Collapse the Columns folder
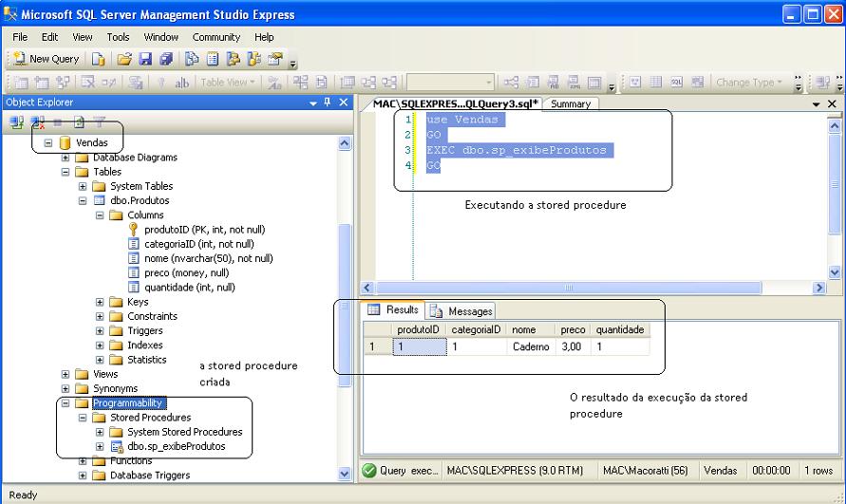Image resolution: width=846 pixels, height=504 pixels. [100, 215]
